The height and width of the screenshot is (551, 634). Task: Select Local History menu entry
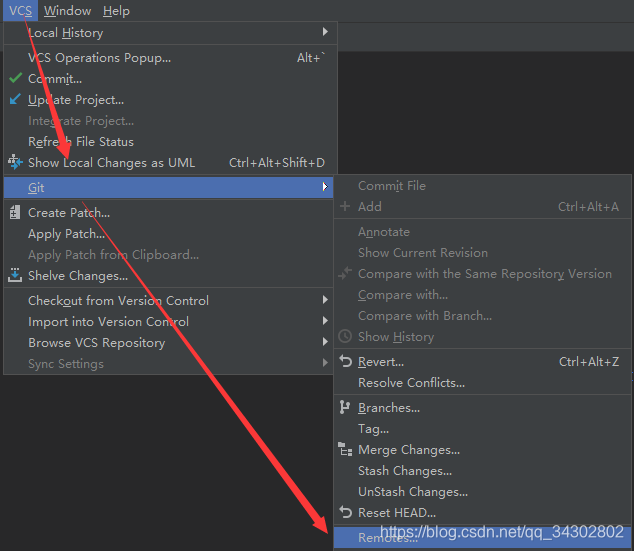[170, 33]
